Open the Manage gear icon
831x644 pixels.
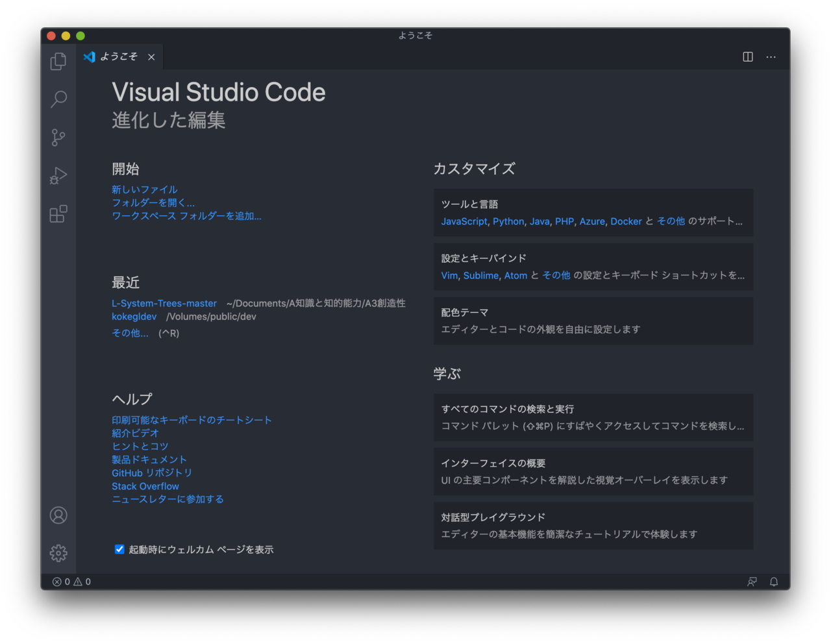point(58,553)
